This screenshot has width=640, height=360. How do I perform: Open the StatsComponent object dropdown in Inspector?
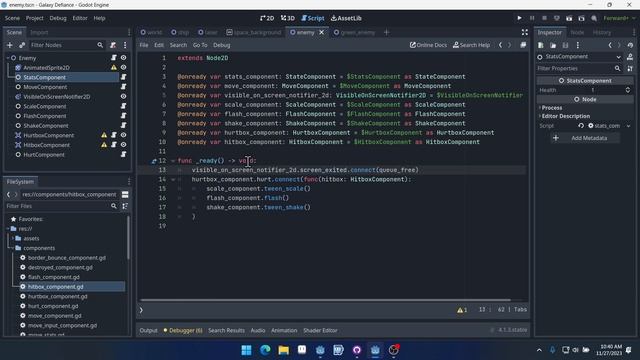click(x=618, y=57)
